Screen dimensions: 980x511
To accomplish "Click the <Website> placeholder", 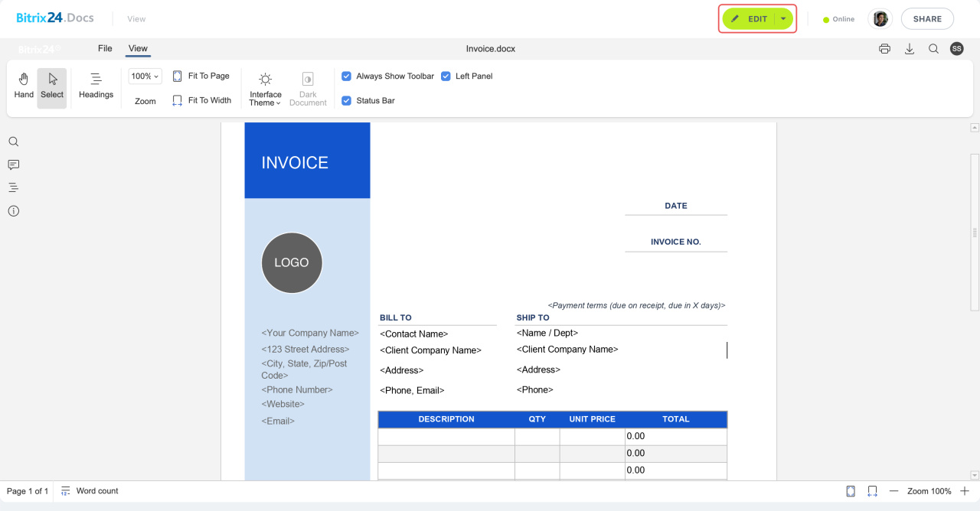I will pos(283,404).
